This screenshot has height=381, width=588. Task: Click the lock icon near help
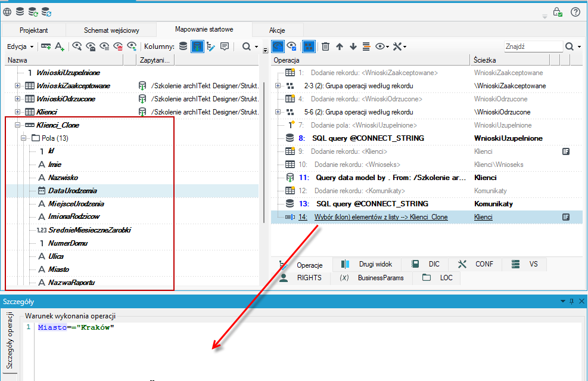coord(558,12)
